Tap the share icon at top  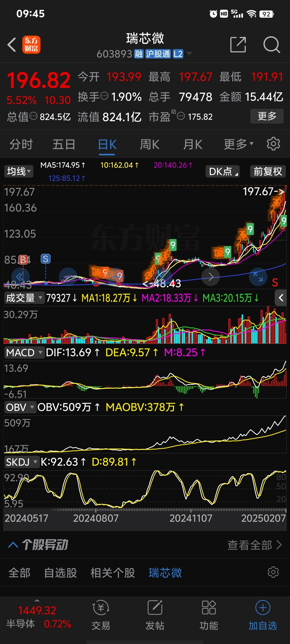[238, 45]
